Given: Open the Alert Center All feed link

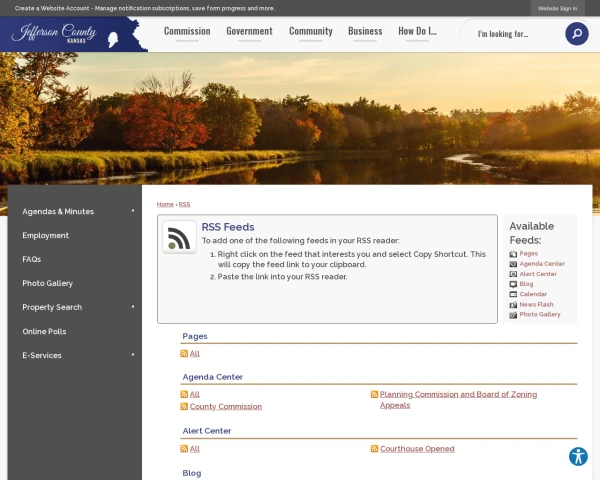Looking at the screenshot, I should coord(195,449).
